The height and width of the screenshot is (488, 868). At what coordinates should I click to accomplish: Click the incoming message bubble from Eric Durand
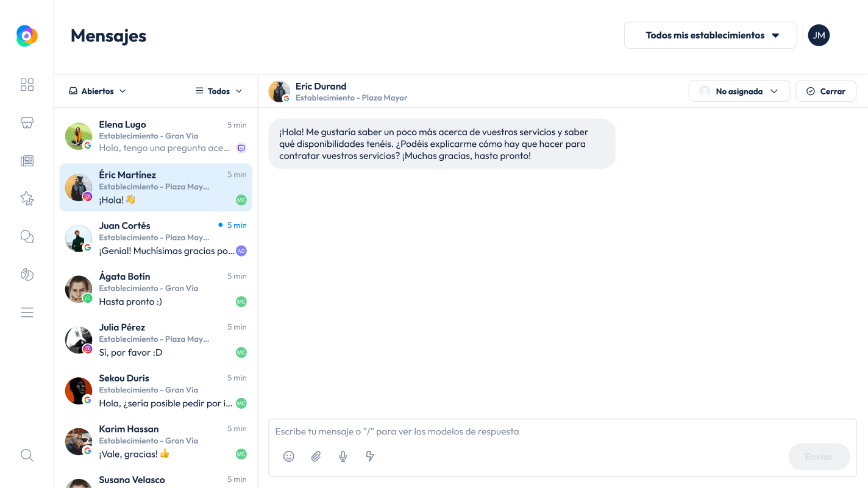pyautogui.click(x=442, y=144)
